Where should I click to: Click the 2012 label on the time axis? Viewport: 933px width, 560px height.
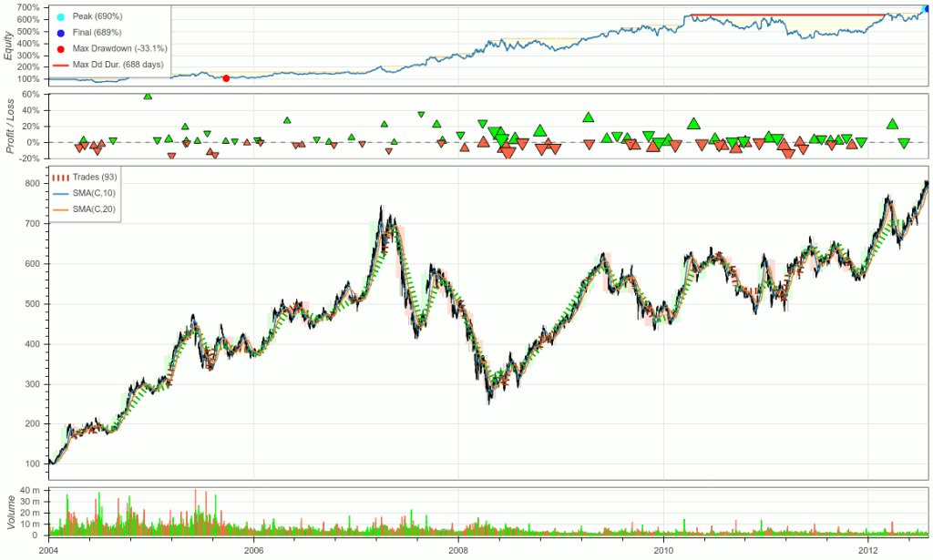868,549
